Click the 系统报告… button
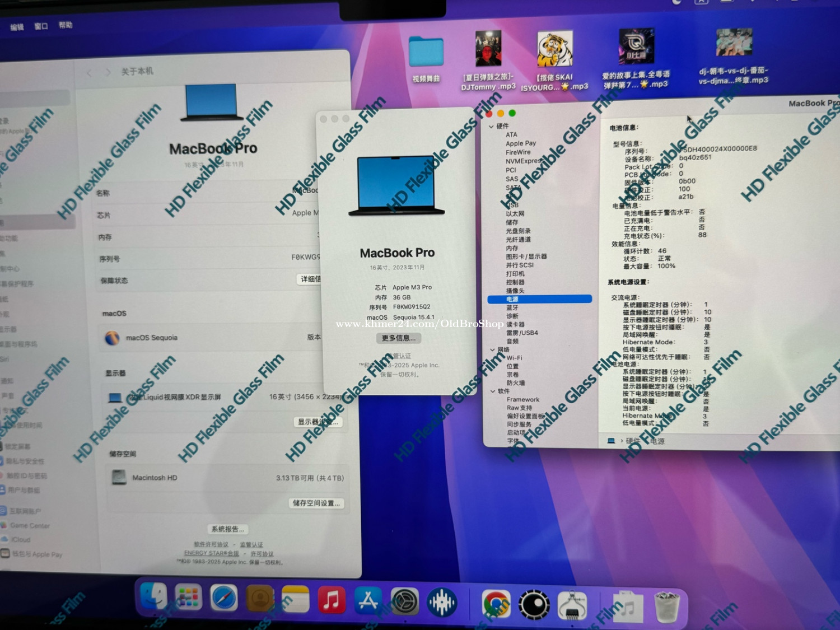Screen dimensions: 840x630 227,529
